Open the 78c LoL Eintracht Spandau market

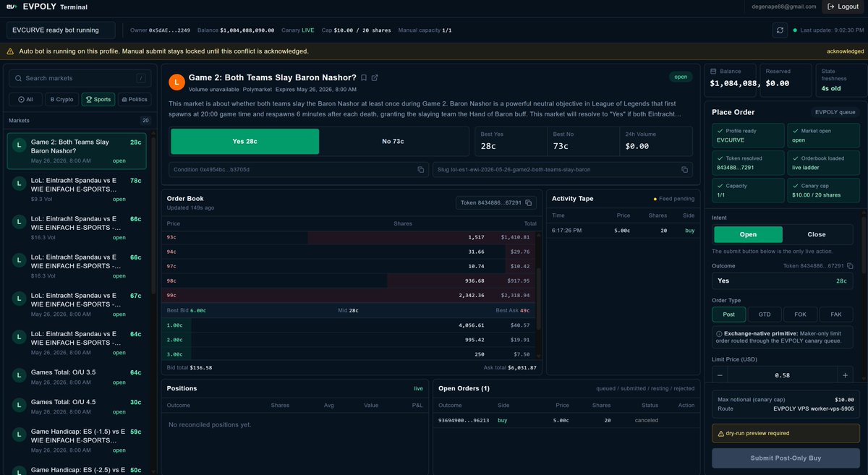pos(77,189)
